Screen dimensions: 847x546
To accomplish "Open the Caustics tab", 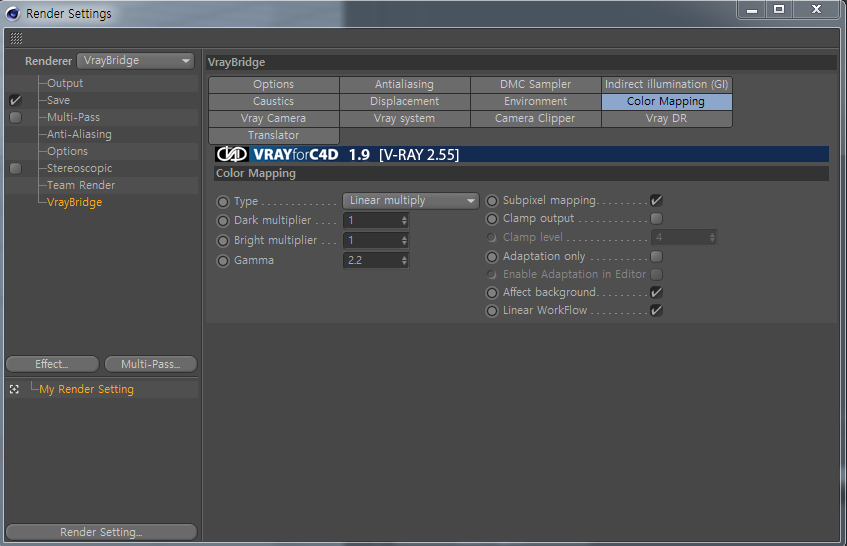I will pos(274,102).
